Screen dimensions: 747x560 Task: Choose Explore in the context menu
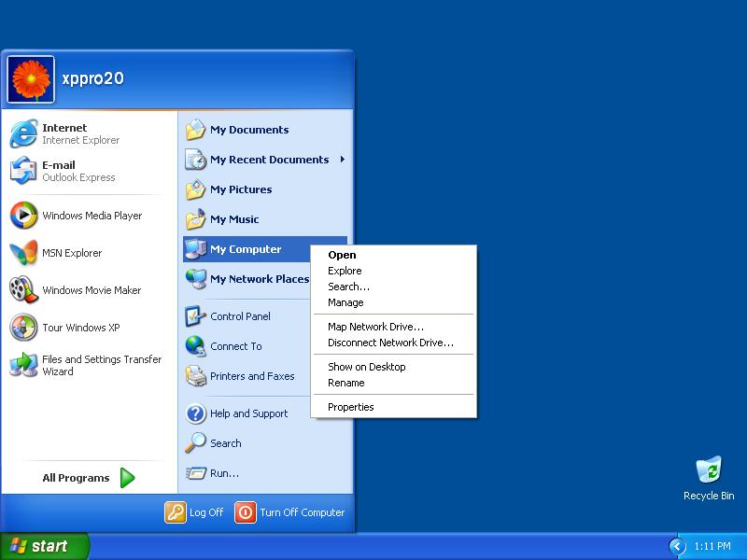[393, 271]
